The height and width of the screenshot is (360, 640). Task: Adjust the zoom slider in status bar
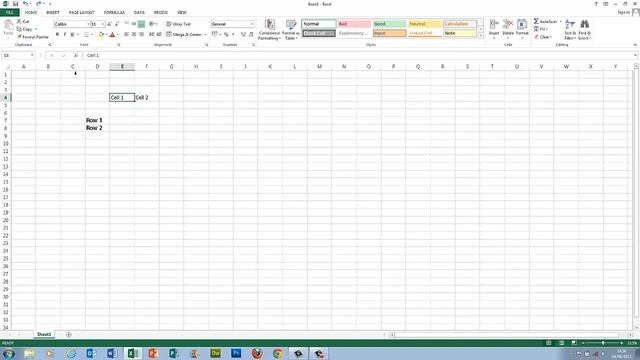click(603, 343)
